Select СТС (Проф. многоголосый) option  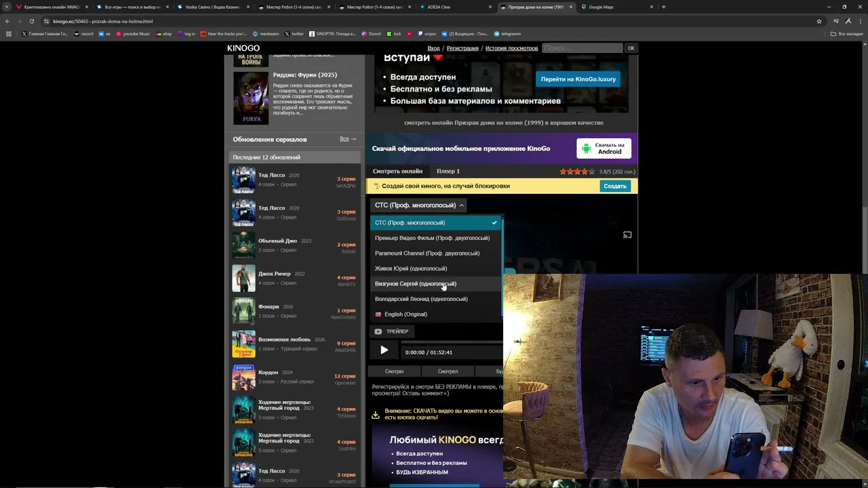[x=436, y=222]
